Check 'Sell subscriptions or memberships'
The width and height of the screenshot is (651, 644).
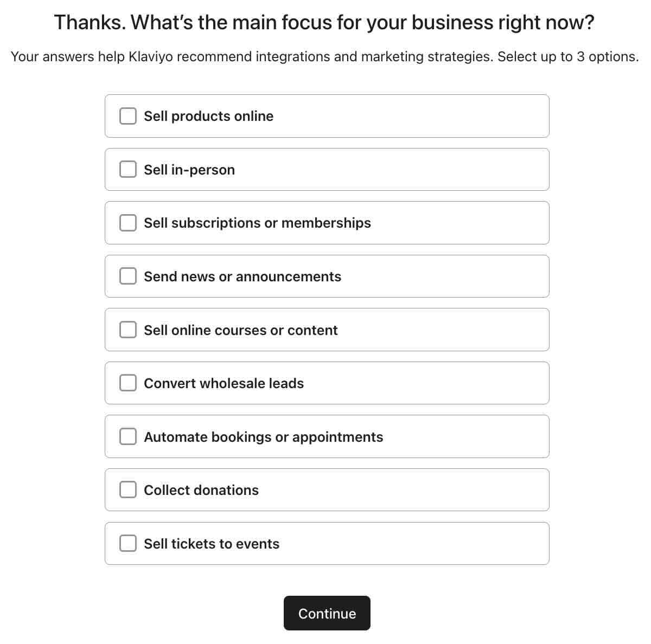coord(127,222)
